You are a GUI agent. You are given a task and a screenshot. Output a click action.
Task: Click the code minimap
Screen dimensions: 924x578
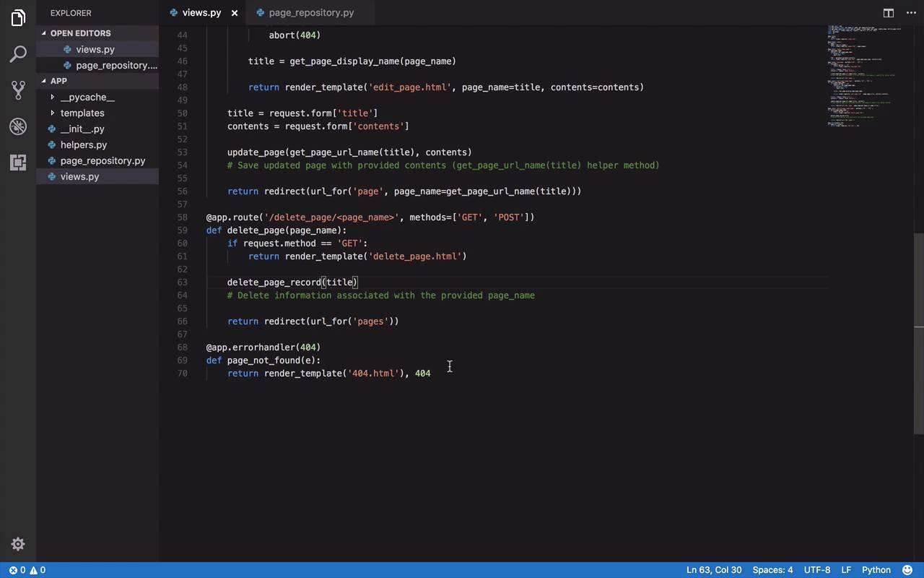tap(866, 76)
